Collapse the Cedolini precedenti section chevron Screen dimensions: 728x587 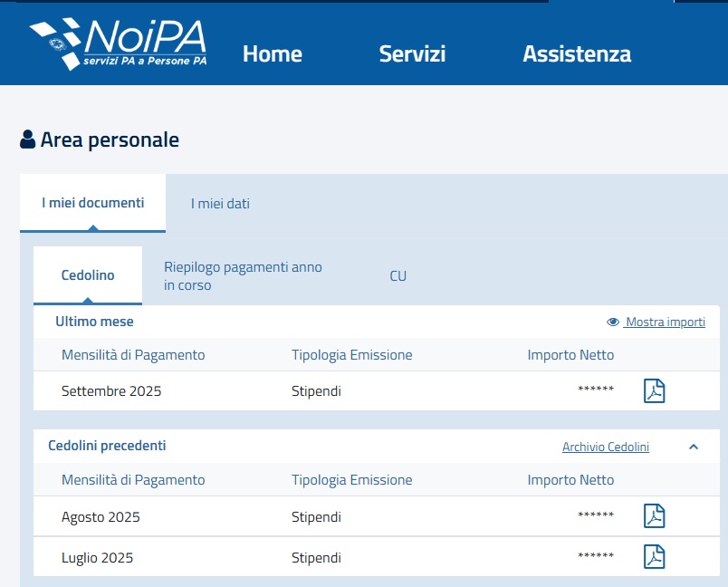click(x=694, y=447)
